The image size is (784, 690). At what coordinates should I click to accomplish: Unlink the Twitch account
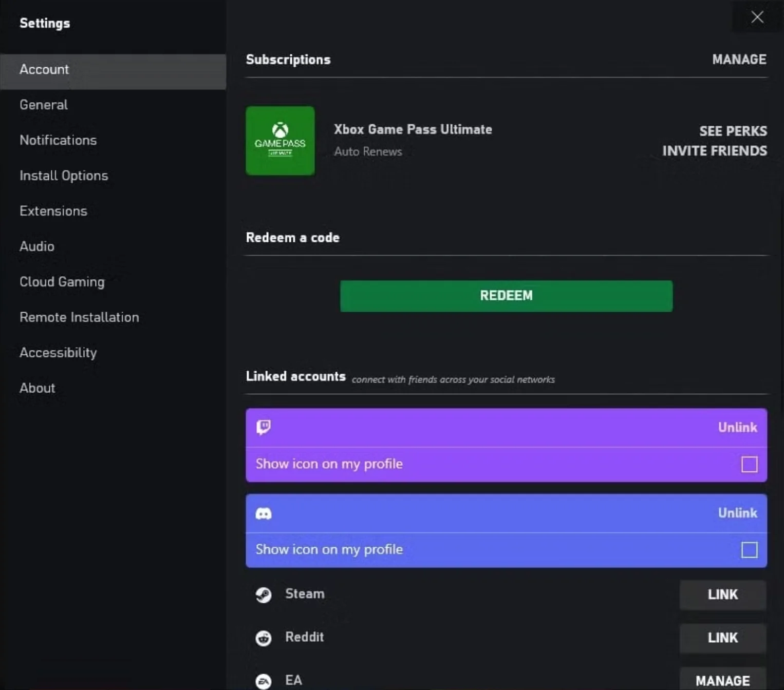737,428
